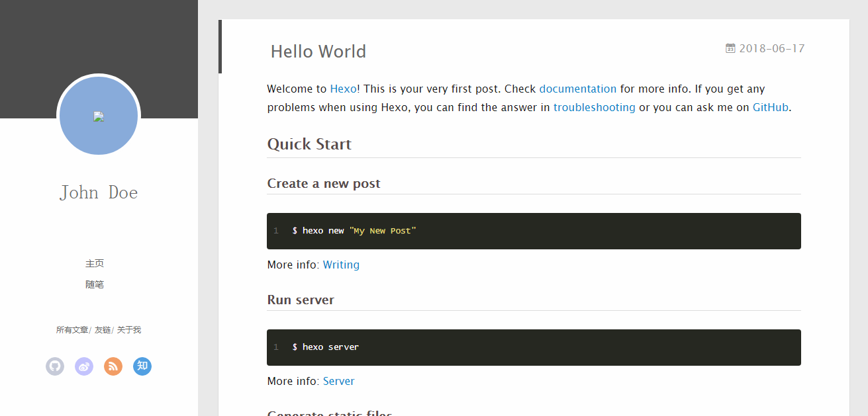Click the Run server heading
The width and height of the screenshot is (868, 416).
(x=301, y=300)
